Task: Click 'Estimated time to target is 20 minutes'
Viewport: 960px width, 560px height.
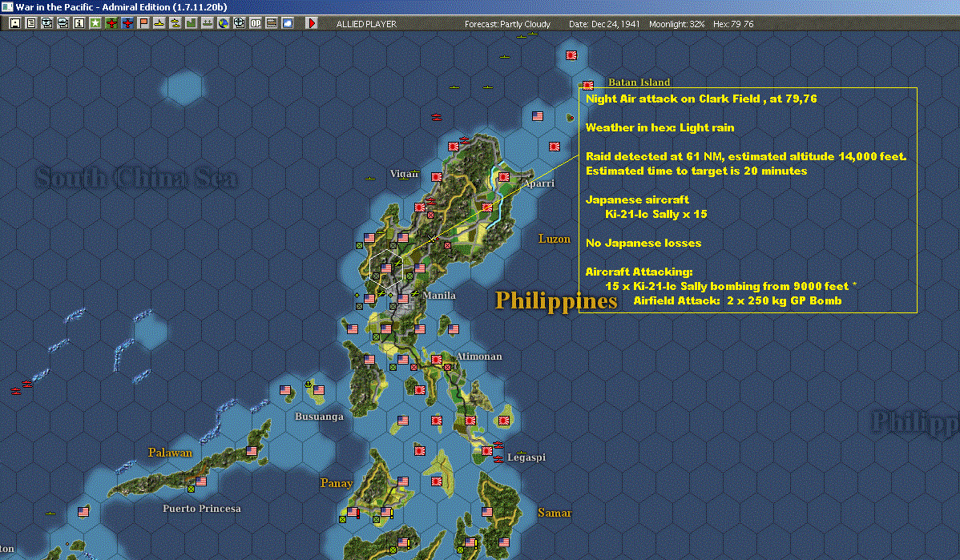Action: (x=696, y=171)
